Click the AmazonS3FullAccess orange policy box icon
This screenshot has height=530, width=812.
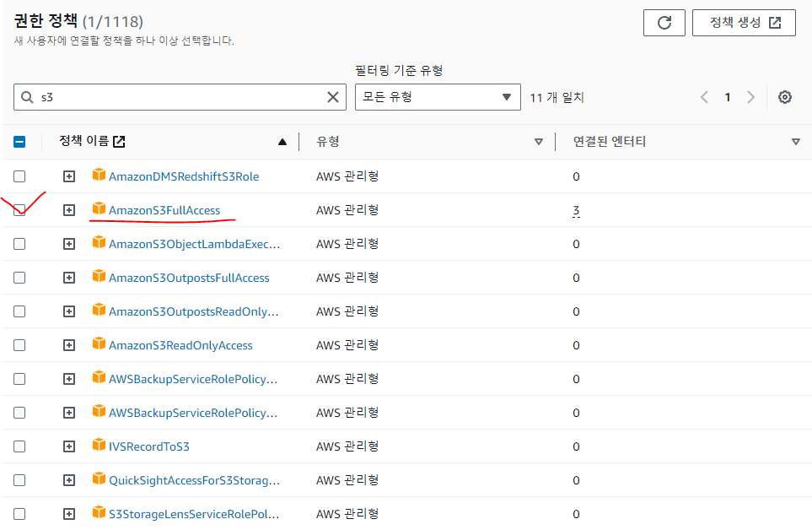pyautogui.click(x=99, y=208)
